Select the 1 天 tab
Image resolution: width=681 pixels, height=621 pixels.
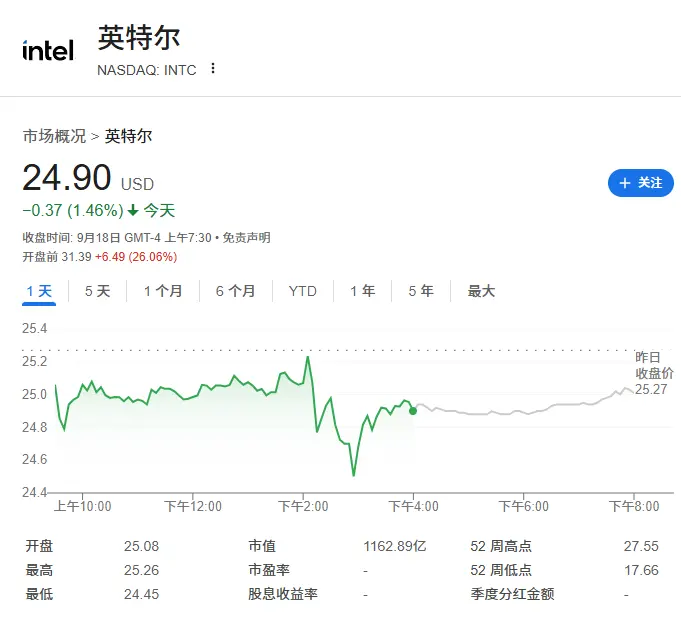[x=39, y=291]
